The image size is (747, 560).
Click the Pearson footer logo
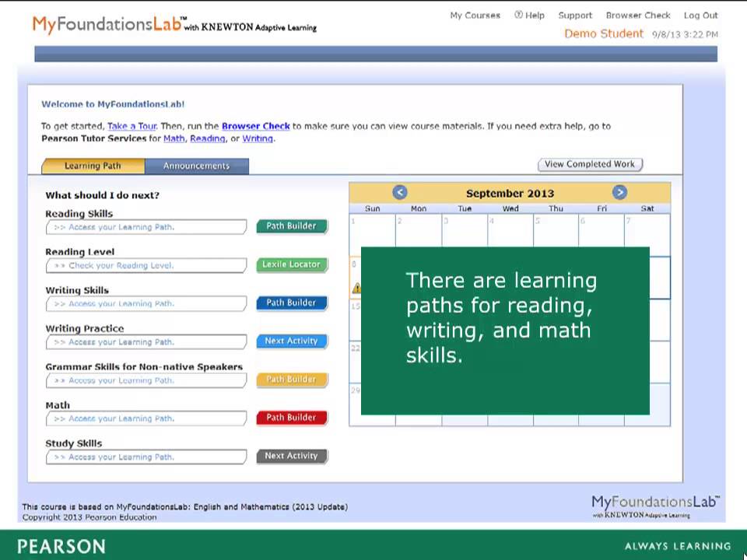[61, 546]
